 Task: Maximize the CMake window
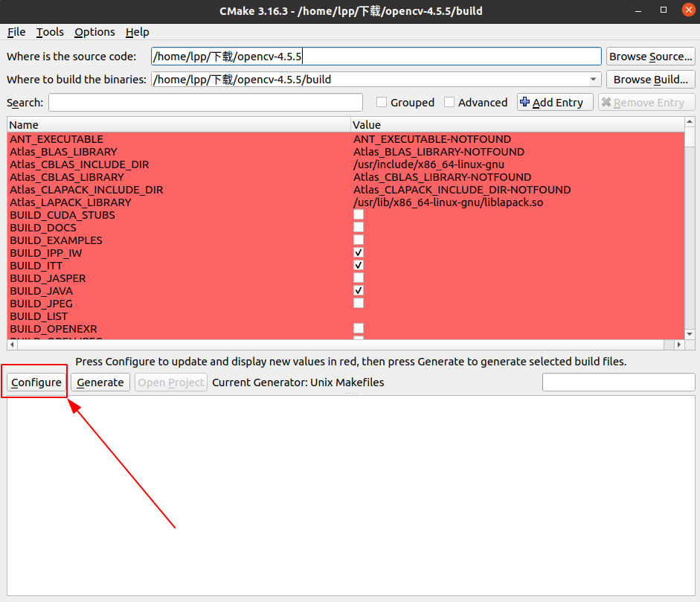click(x=664, y=10)
